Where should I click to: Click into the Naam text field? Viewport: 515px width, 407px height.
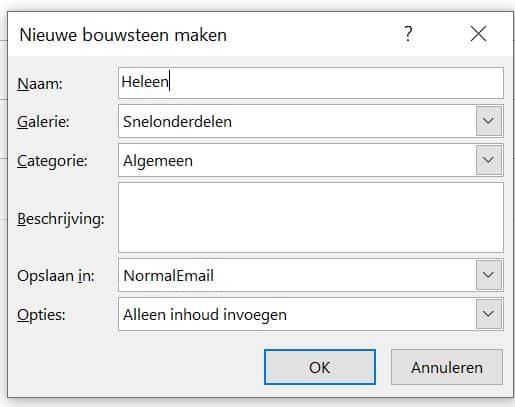(x=311, y=83)
